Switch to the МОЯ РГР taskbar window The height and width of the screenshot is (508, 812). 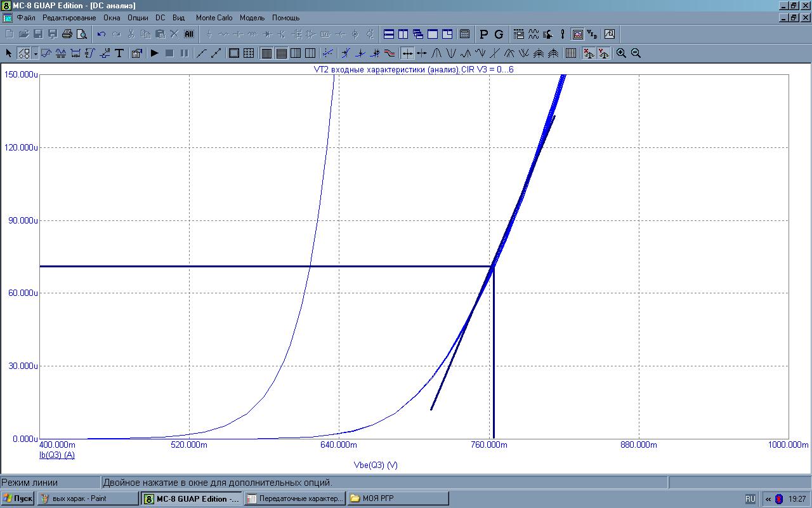(398, 498)
